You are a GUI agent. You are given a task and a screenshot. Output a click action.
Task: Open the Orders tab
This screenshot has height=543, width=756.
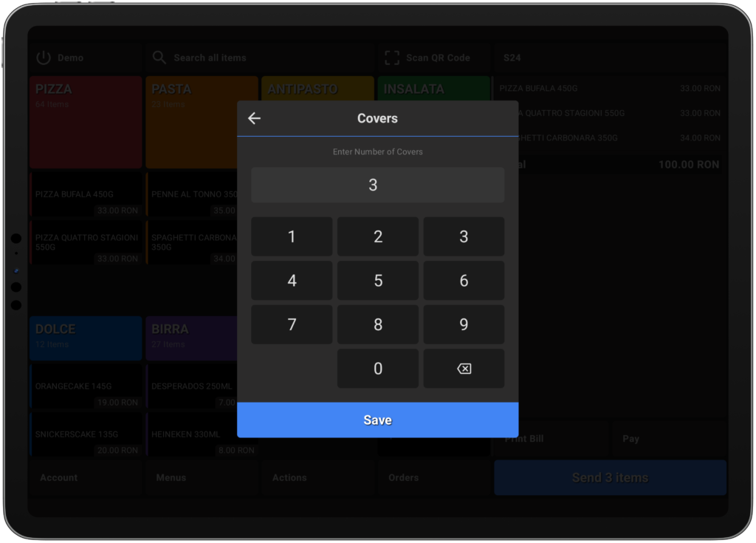click(434, 478)
